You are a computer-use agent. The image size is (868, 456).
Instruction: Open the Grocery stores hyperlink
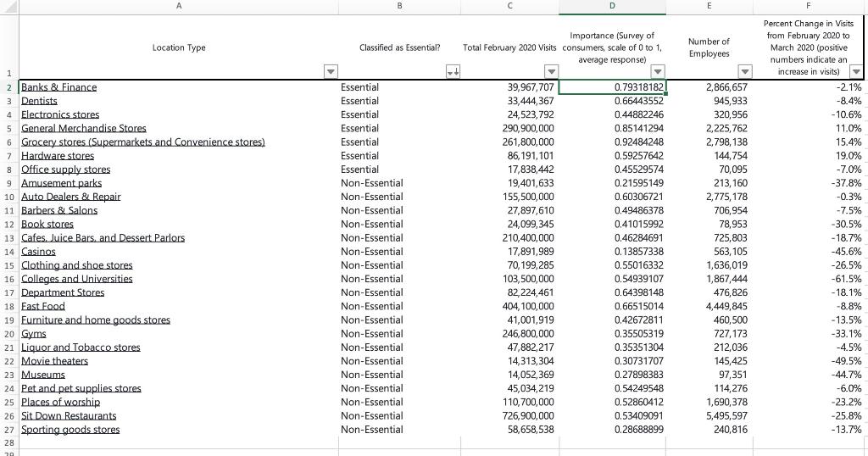tap(142, 142)
